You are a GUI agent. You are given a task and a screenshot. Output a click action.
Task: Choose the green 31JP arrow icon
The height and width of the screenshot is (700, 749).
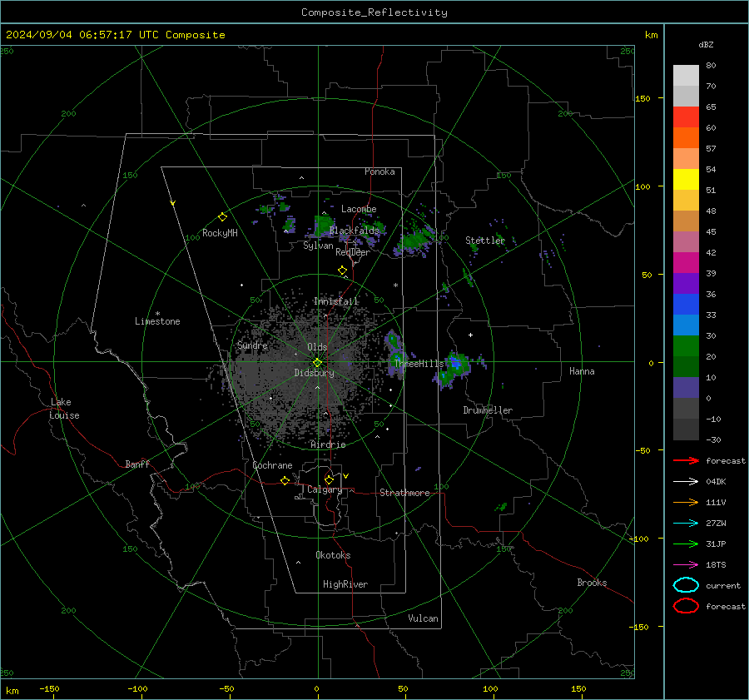[686, 544]
